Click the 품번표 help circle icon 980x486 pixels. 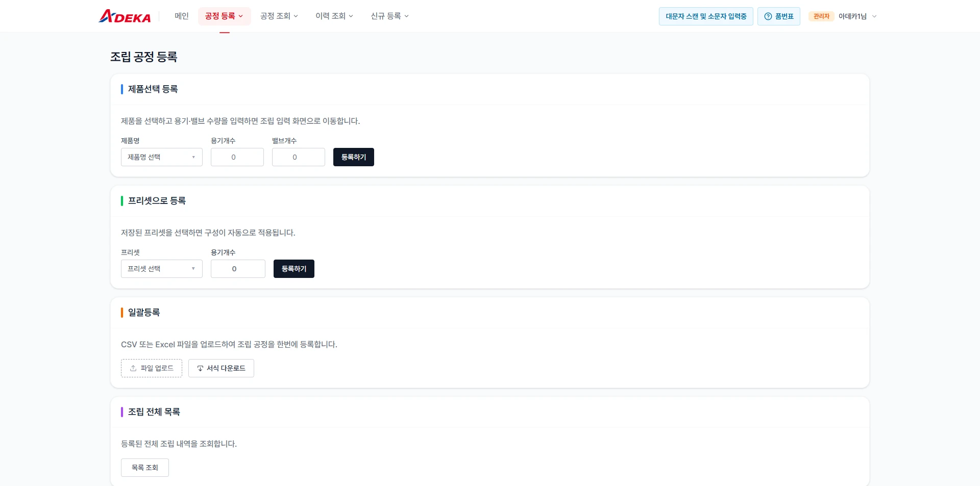coord(768,16)
